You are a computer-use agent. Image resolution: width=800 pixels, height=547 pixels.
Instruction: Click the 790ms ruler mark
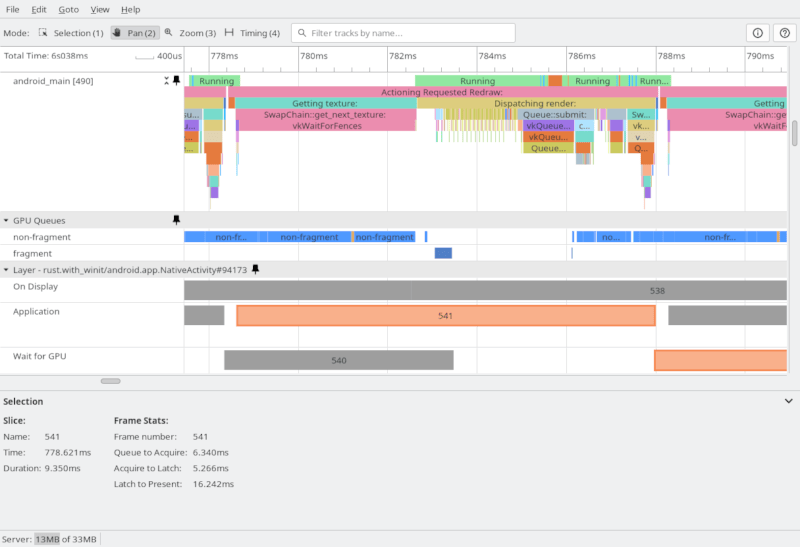[760, 56]
